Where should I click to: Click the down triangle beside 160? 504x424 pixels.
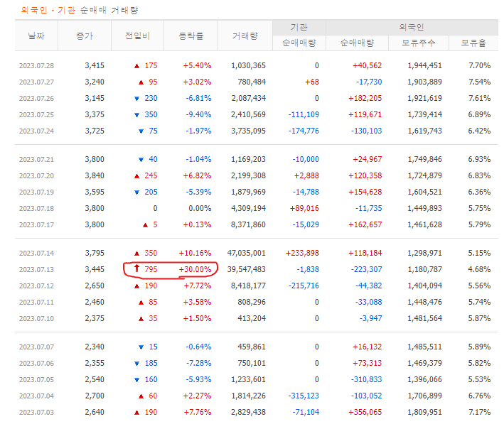pos(136,380)
